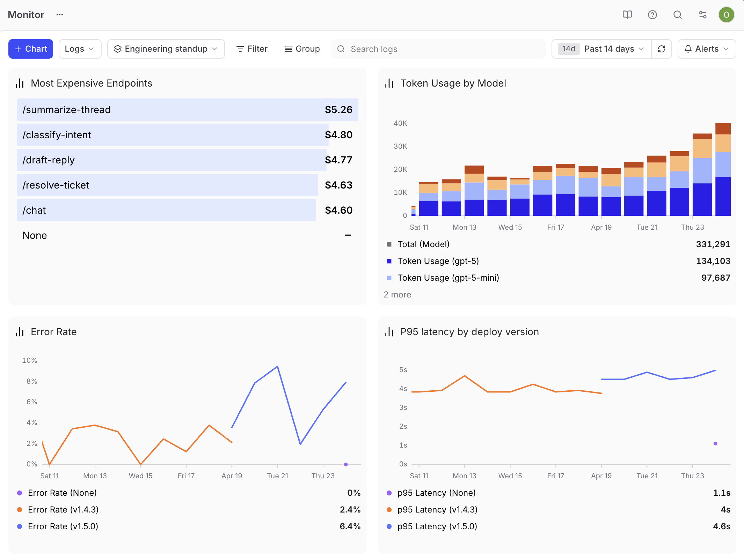Open the Alerts menu
Screen dimensions: 744x560
706,49
